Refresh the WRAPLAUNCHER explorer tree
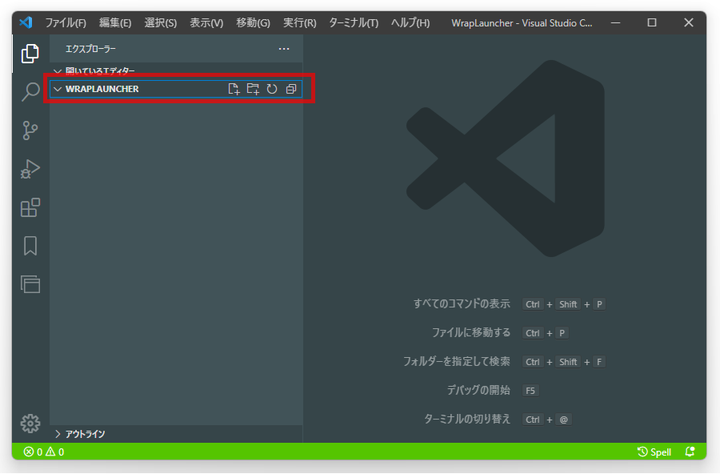The height and width of the screenshot is (474, 720). tap(272, 89)
